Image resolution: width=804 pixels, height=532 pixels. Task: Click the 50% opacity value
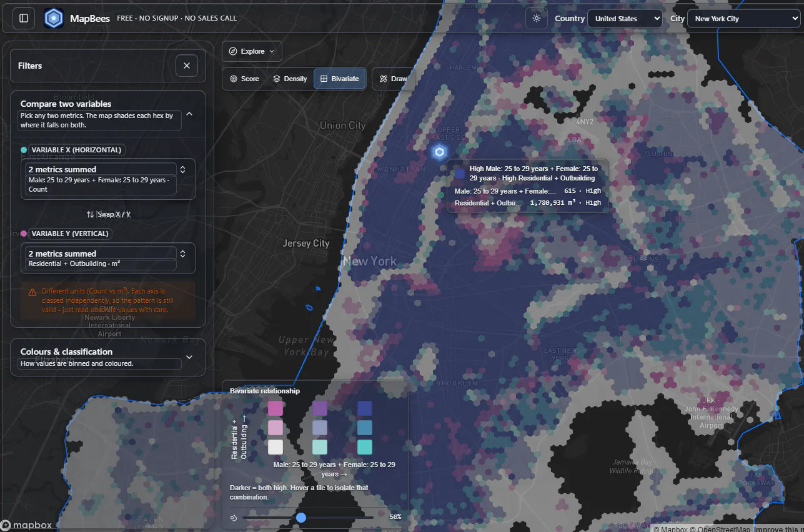tap(395, 517)
